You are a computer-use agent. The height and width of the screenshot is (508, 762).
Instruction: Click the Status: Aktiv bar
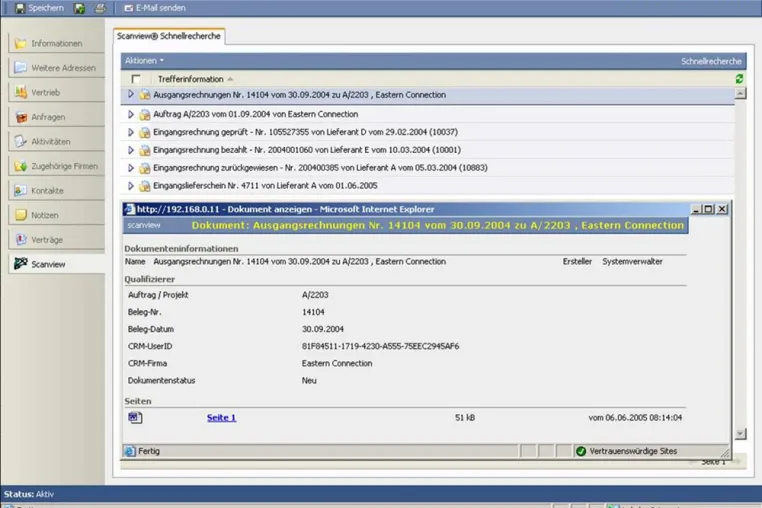tap(381, 494)
